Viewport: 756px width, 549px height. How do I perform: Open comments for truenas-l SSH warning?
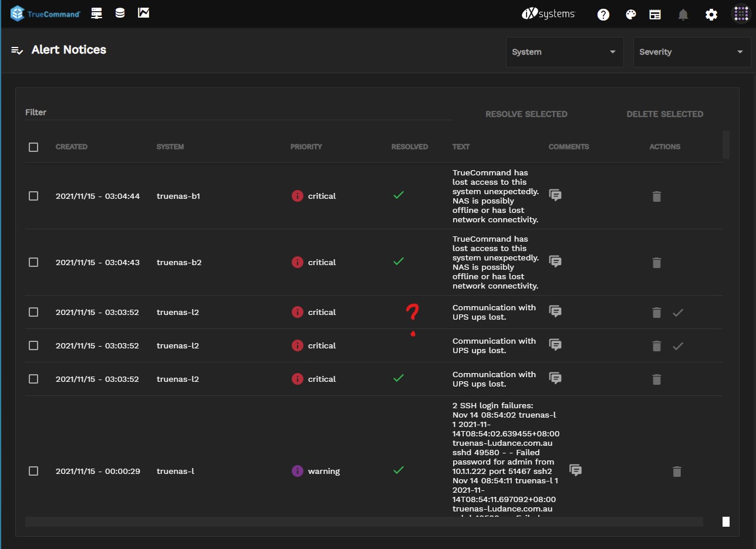[x=576, y=470]
